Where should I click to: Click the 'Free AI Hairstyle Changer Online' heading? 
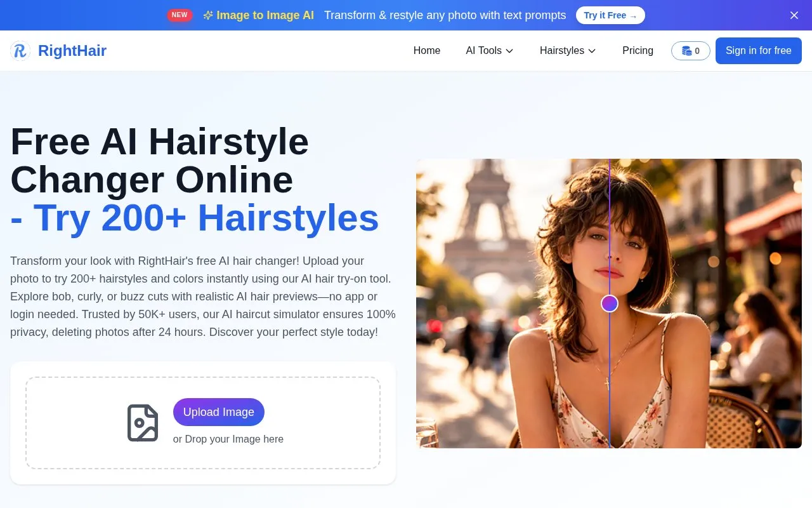click(159, 161)
